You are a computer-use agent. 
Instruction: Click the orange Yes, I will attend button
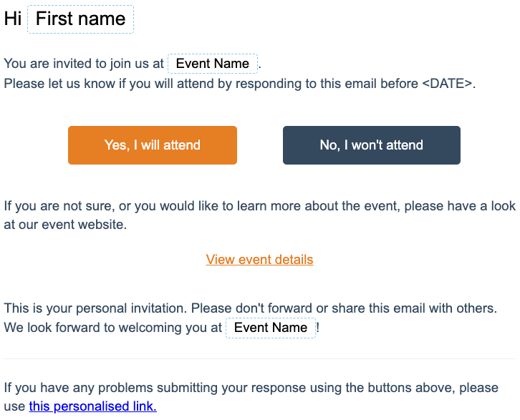(x=153, y=145)
